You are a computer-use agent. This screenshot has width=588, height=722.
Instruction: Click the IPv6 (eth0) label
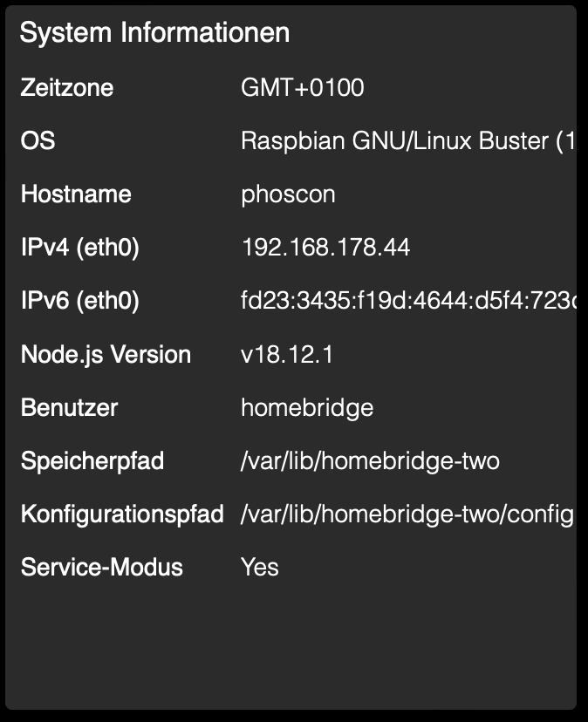coord(79,301)
